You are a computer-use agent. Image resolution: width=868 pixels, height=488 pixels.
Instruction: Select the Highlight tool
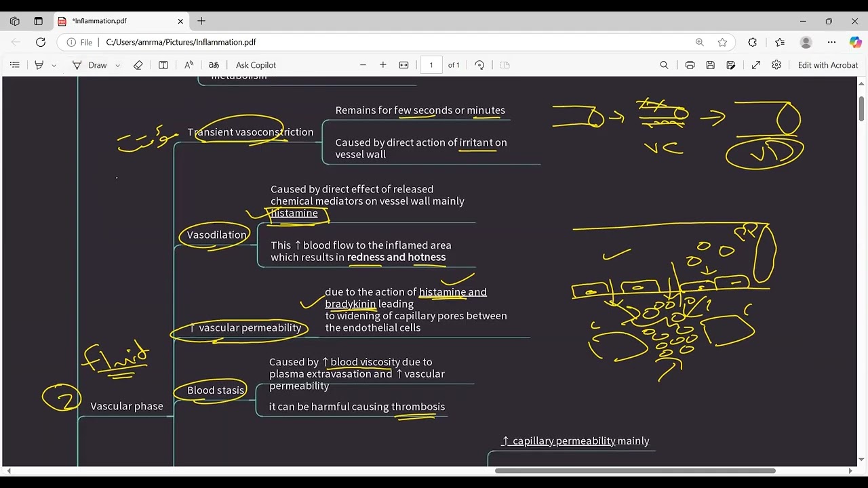(x=39, y=65)
